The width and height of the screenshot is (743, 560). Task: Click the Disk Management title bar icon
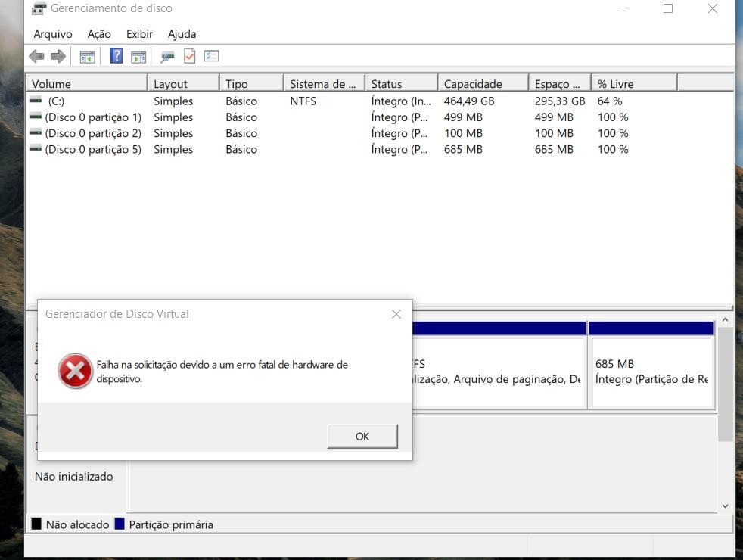click(x=39, y=8)
